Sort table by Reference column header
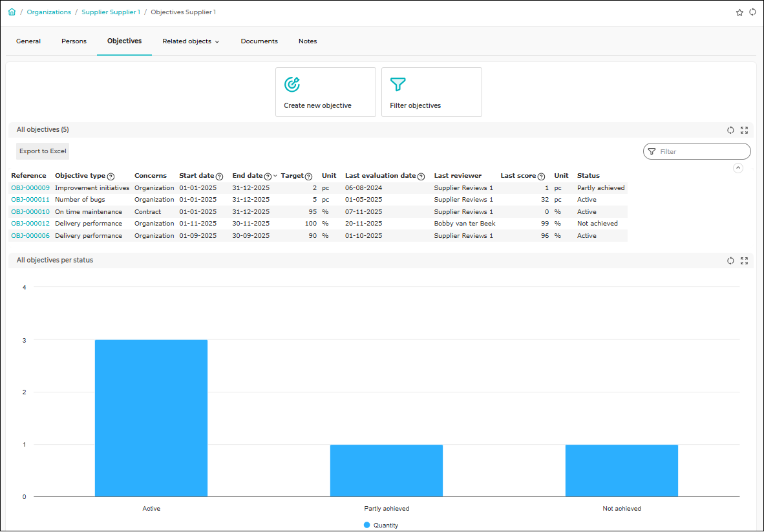 (28, 175)
